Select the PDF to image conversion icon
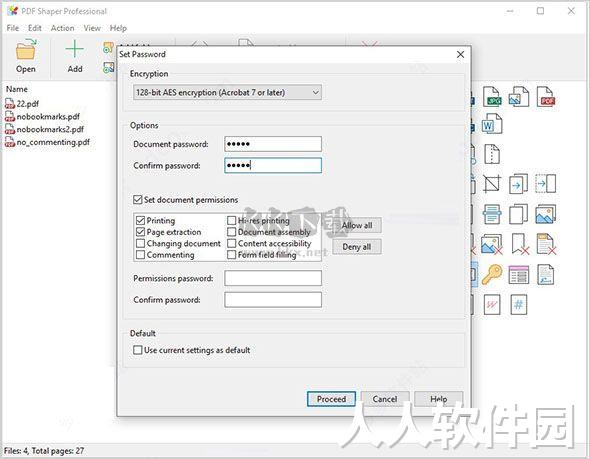Screen dimensions: 590x459 tap(519, 96)
